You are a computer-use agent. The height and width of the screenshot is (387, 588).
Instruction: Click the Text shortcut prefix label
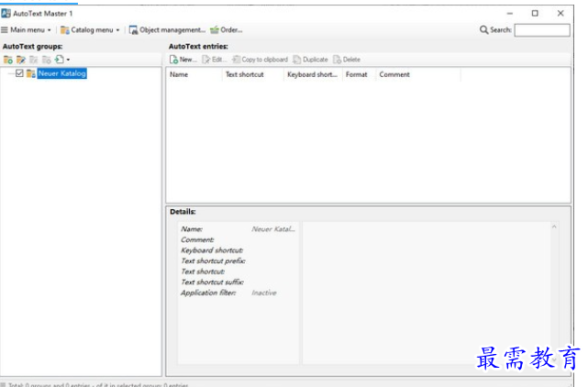[x=213, y=261]
